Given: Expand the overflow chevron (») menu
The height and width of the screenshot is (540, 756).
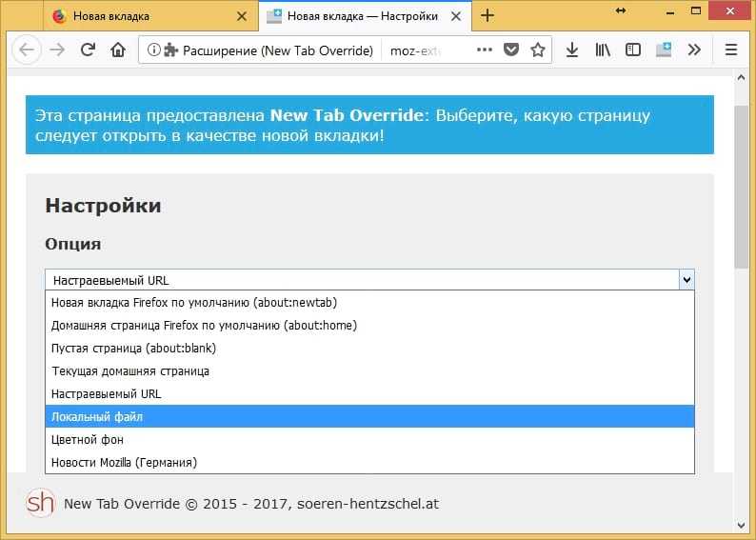Looking at the screenshot, I should 694,50.
